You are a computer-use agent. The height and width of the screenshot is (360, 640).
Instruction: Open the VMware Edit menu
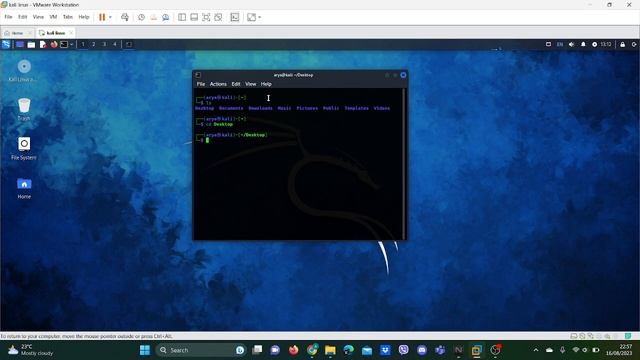(22, 17)
